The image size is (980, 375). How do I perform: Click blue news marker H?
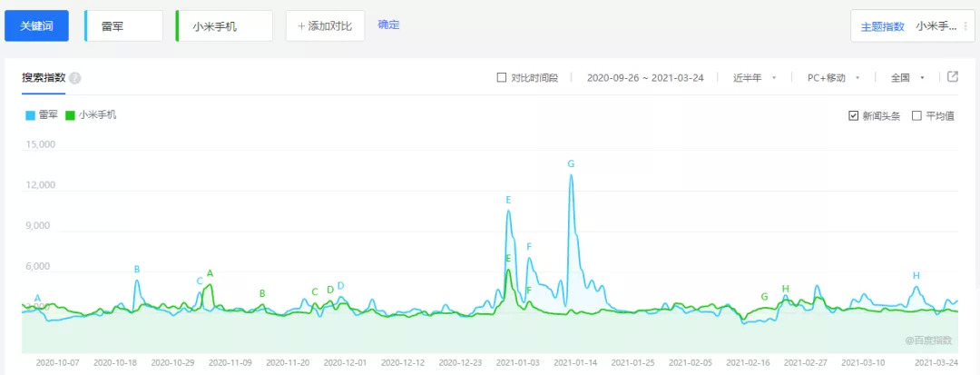[916, 276]
